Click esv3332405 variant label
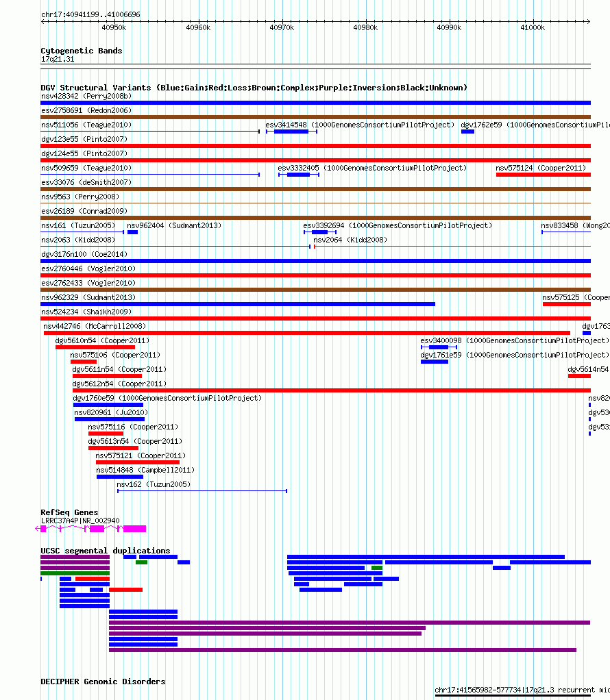 click(372, 168)
